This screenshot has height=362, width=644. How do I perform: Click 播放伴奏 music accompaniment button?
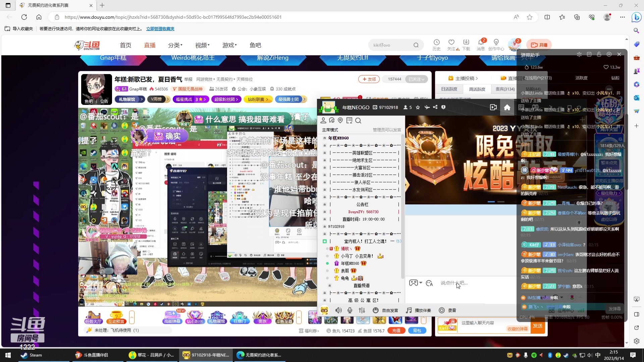pos(418,310)
